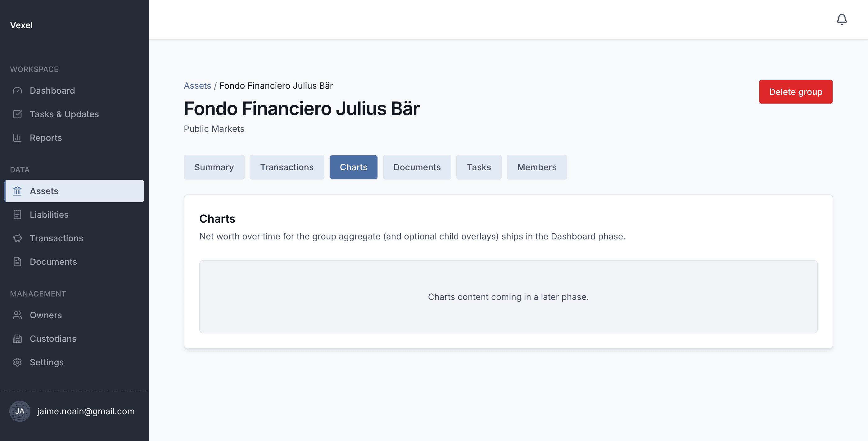
Task: Open the Transactions tab
Action: pyautogui.click(x=287, y=167)
